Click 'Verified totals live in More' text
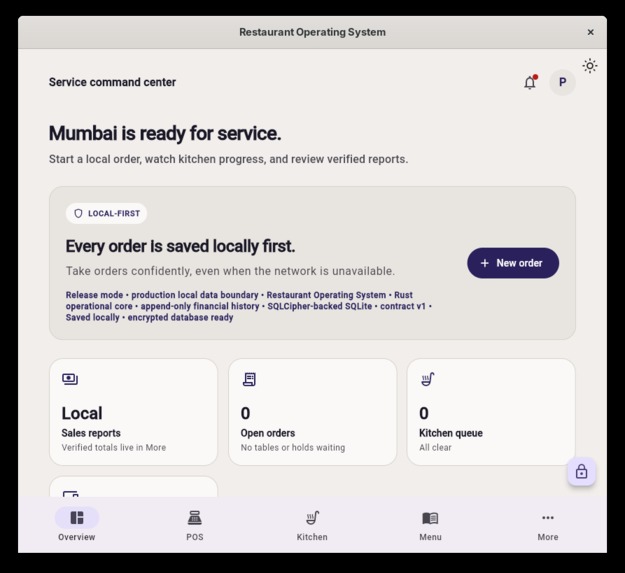This screenshot has height=573, width=625. [x=114, y=447]
